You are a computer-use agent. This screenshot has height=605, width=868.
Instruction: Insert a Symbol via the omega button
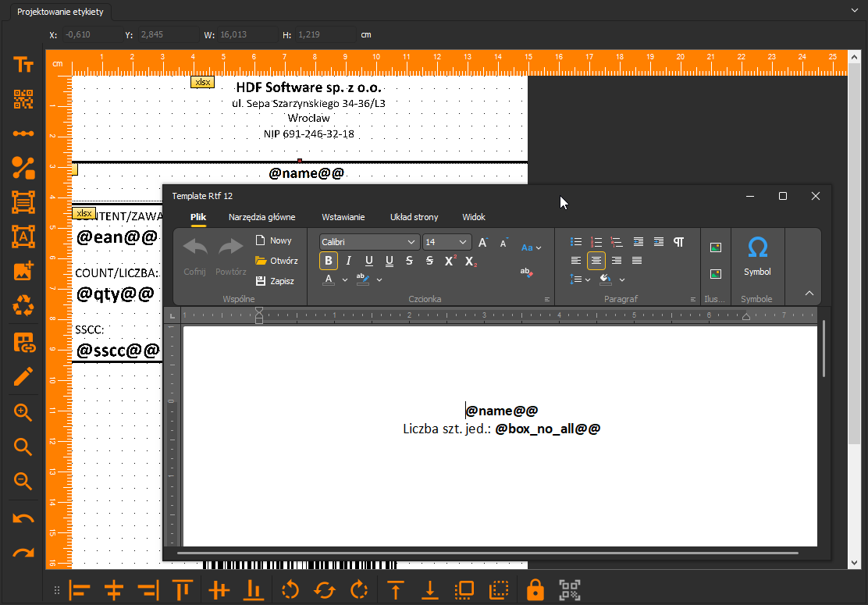coord(757,256)
